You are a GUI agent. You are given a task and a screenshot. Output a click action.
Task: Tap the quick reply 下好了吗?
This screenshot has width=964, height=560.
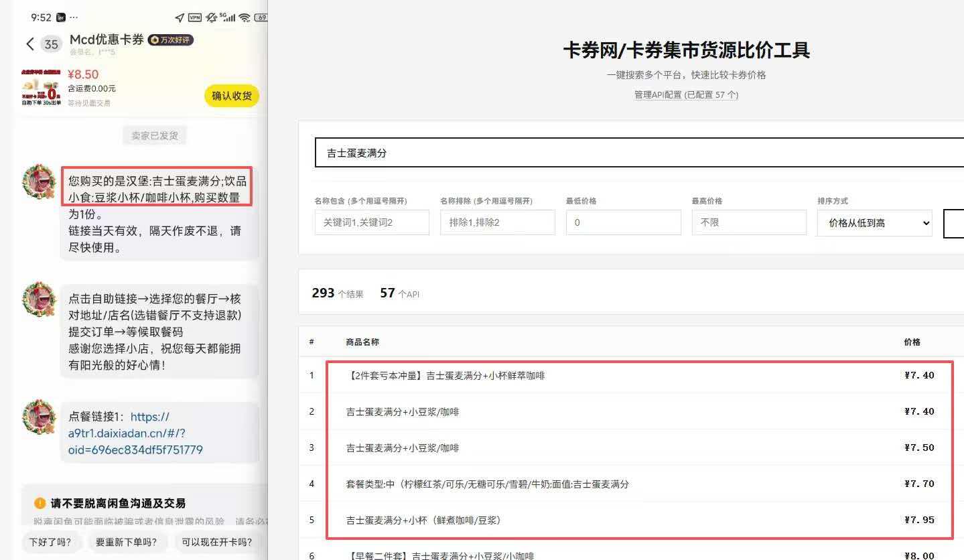[x=52, y=542]
